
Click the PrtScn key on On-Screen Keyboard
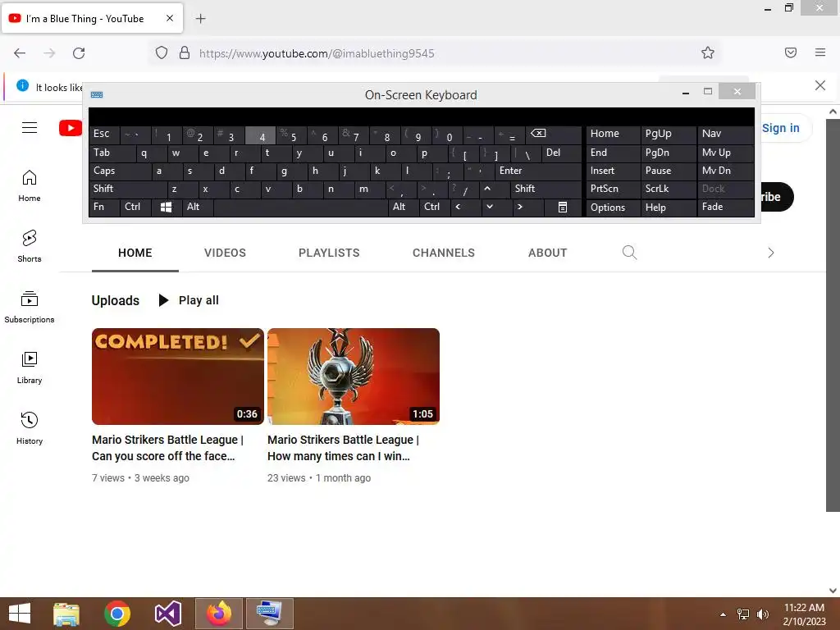point(614,189)
